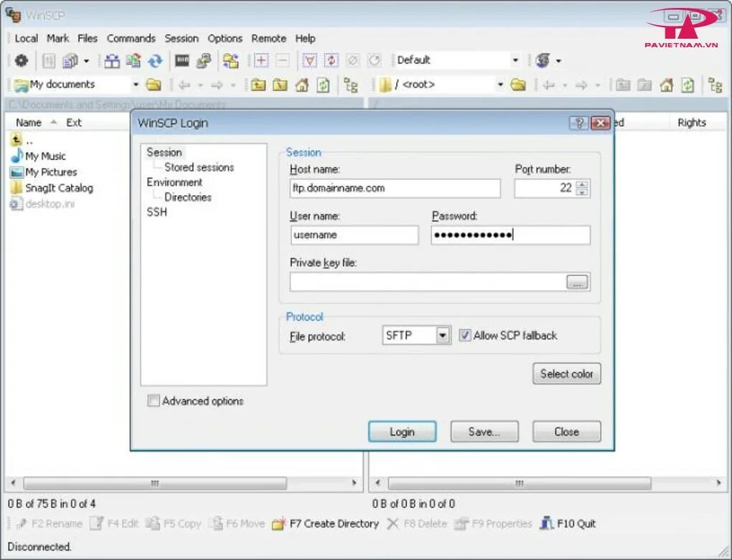Screen dimensions: 732x560
Task: Open the black Console terminal icon
Action: 182,60
